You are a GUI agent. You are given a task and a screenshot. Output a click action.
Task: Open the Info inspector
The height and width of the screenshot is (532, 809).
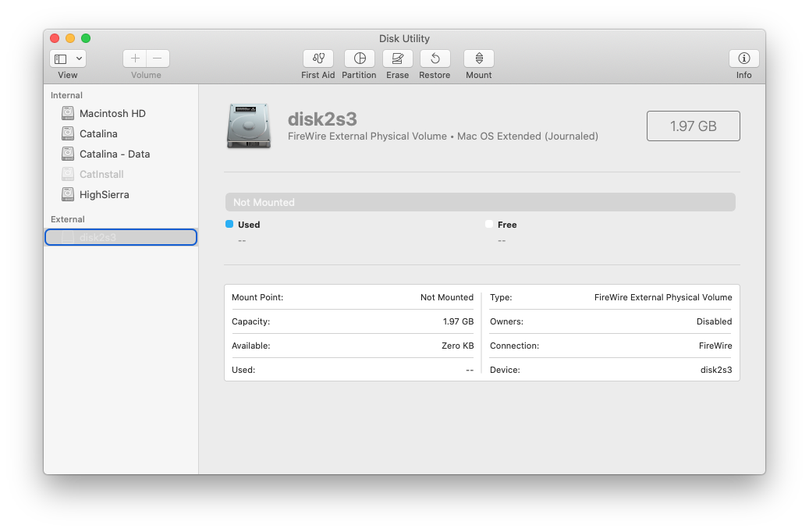(x=743, y=59)
